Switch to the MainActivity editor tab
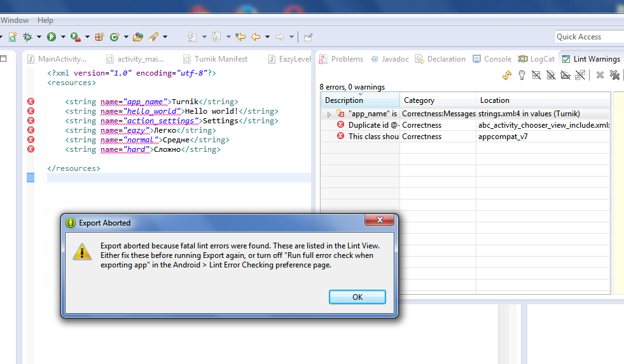The width and height of the screenshot is (624, 364). point(57,59)
